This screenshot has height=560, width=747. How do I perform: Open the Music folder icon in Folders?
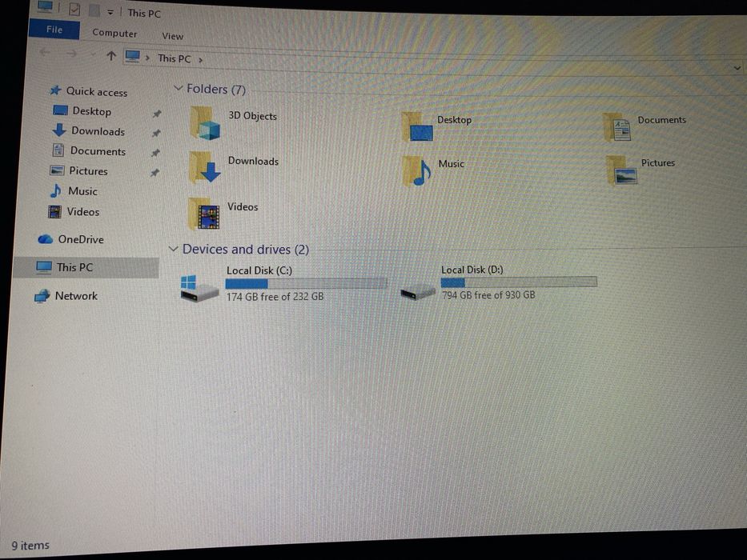[x=417, y=171]
